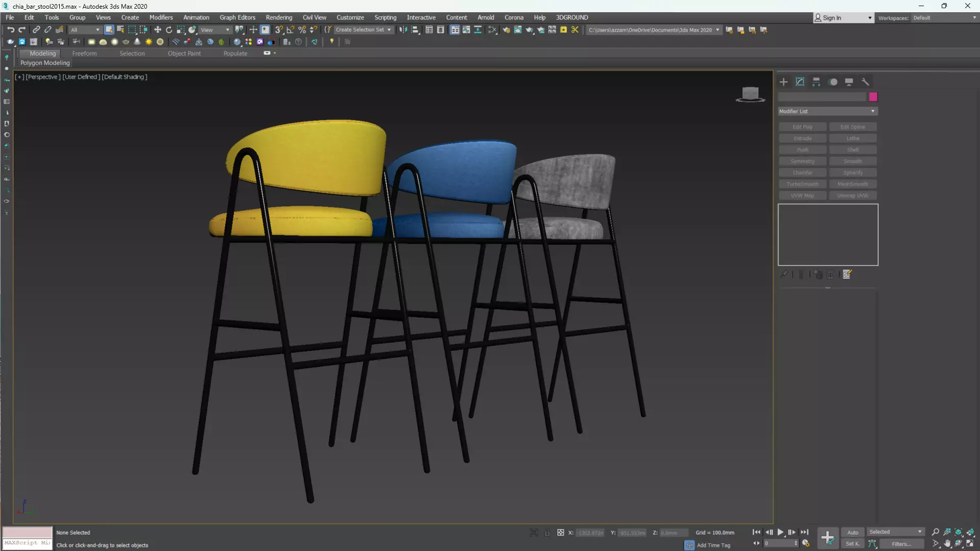Click the ViewCube in viewport

pos(750,94)
